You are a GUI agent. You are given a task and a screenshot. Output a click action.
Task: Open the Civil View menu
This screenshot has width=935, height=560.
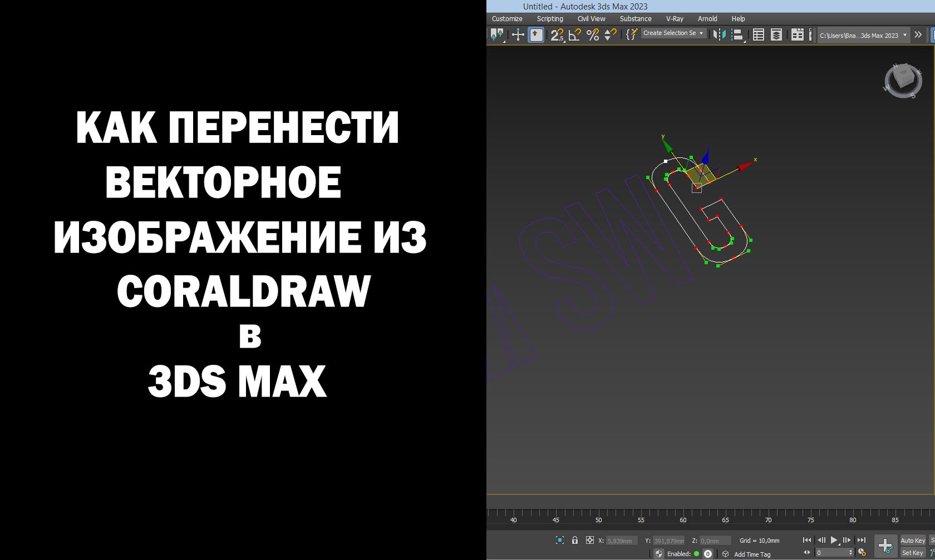click(x=591, y=18)
